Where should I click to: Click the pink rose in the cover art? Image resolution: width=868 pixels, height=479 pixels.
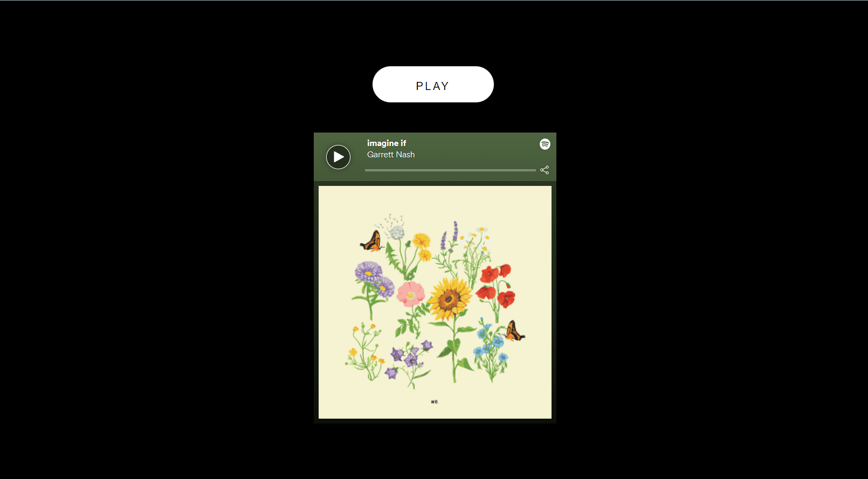pyautogui.click(x=411, y=294)
